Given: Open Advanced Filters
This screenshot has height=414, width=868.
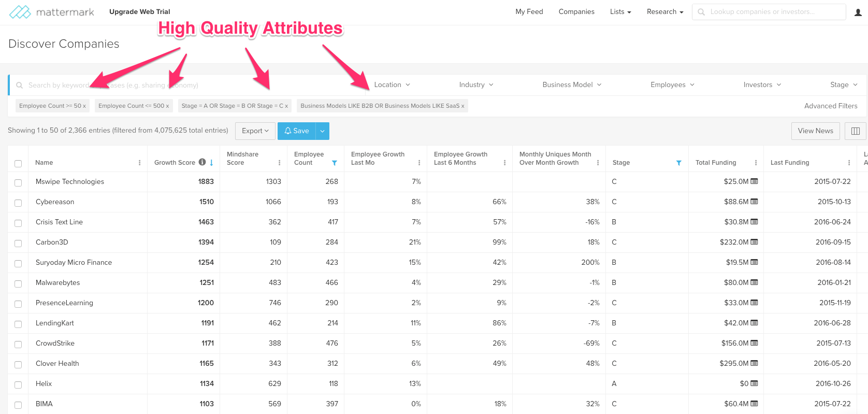Looking at the screenshot, I should pos(831,106).
